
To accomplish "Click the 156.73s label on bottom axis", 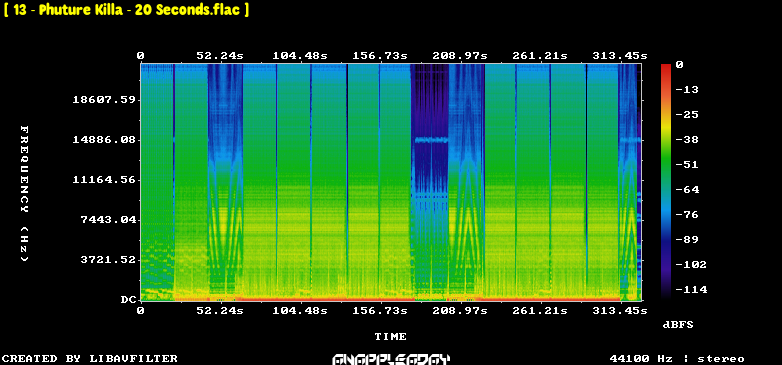I will (380, 311).
